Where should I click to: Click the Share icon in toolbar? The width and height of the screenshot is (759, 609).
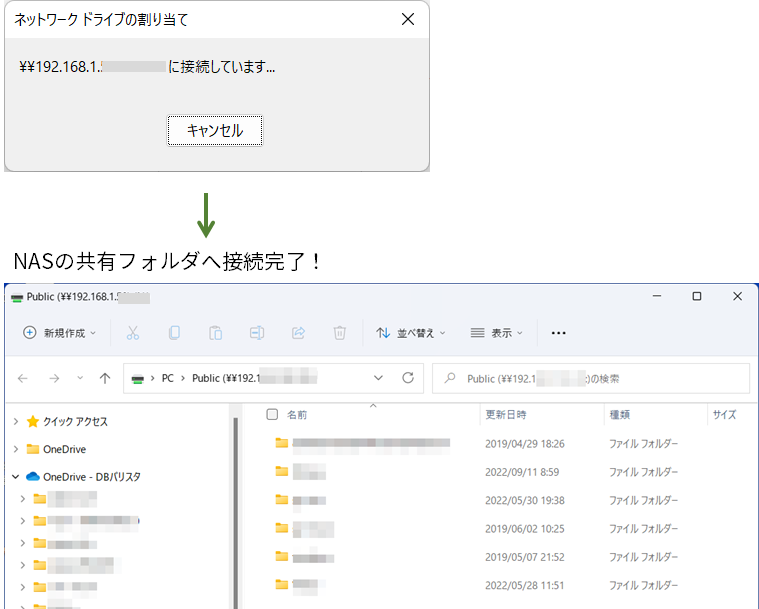coord(298,333)
